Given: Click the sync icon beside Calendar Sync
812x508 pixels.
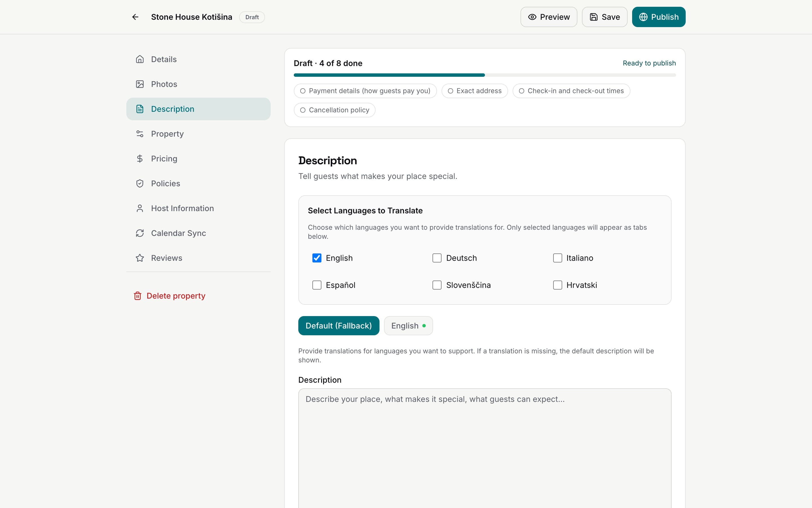Looking at the screenshot, I should coord(140,233).
